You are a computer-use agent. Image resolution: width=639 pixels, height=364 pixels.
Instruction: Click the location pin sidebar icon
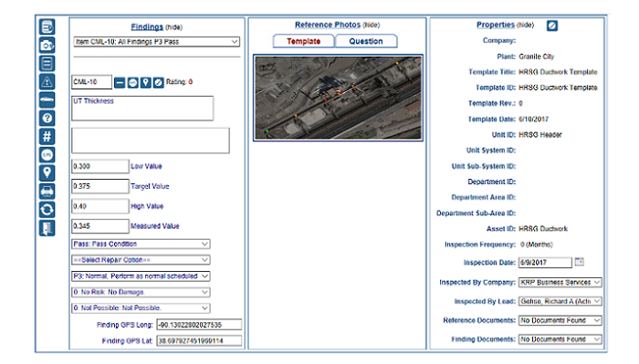(x=47, y=173)
